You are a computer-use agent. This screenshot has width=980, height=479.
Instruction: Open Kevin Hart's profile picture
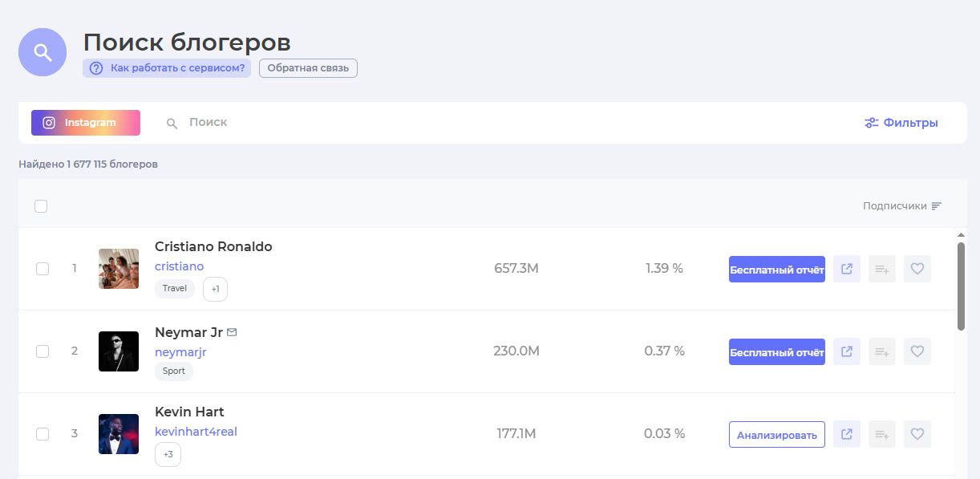119,434
